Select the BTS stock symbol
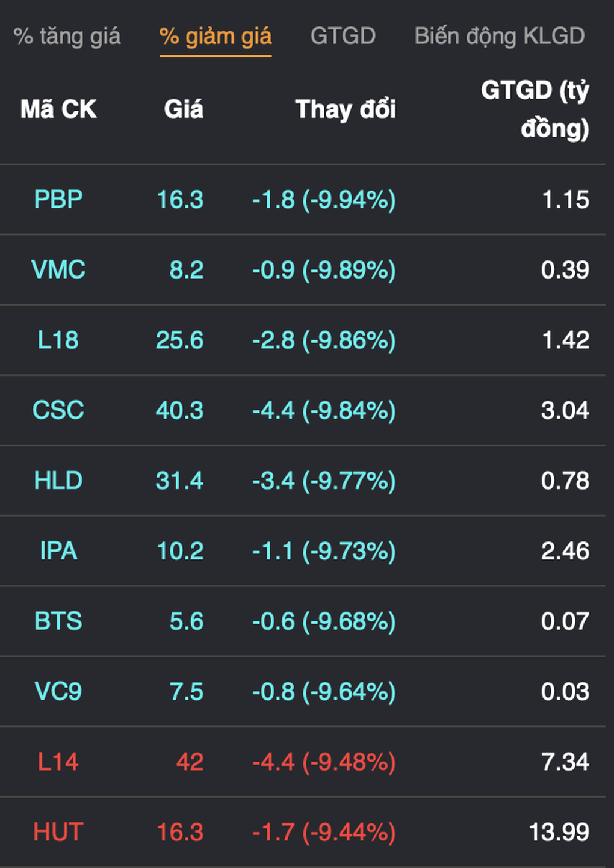The image size is (614, 868). [x=58, y=621]
